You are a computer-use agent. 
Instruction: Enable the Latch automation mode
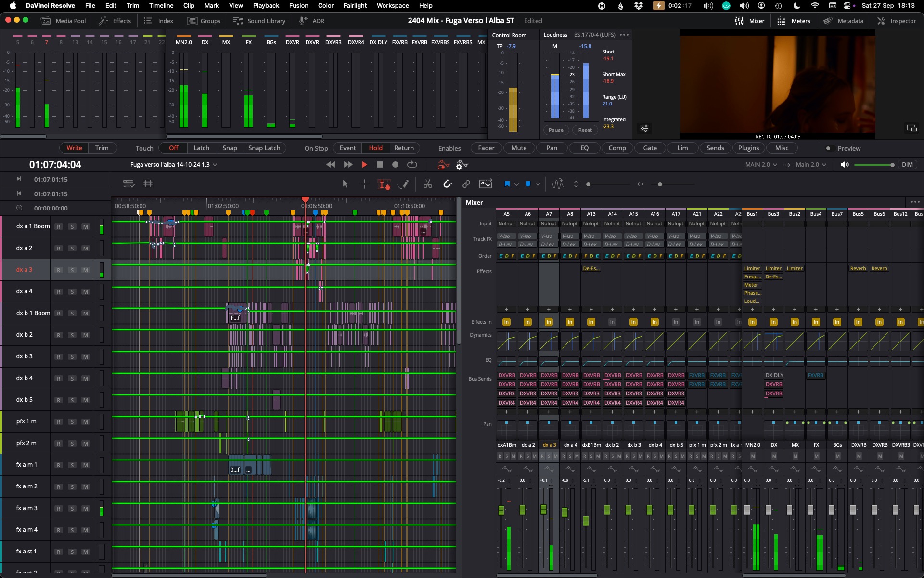point(201,148)
